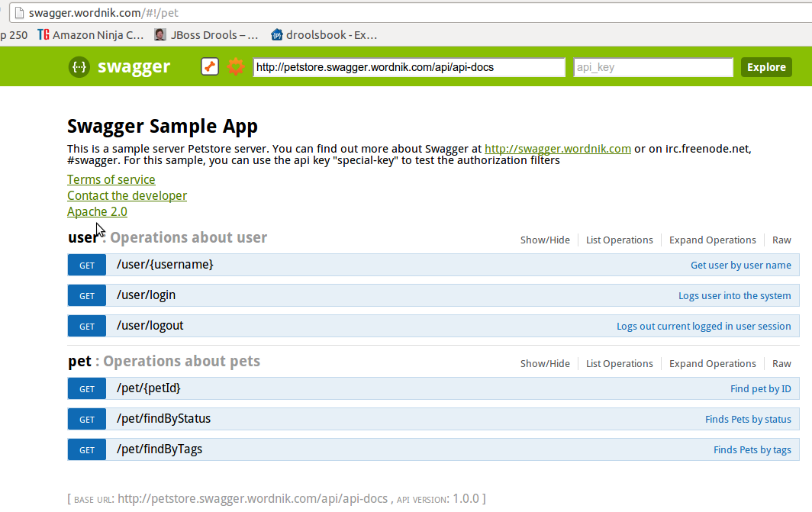Click GET badge for /pet/findByTags
This screenshot has width=812, height=512.
coord(87,450)
